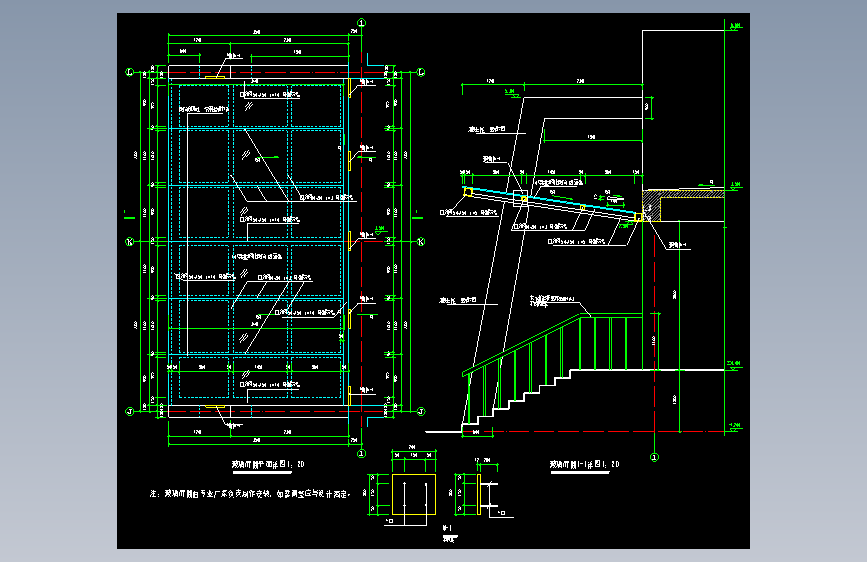Click the 1-1 section title ending in "1:20"
867x562 pixels.
click(584, 465)
